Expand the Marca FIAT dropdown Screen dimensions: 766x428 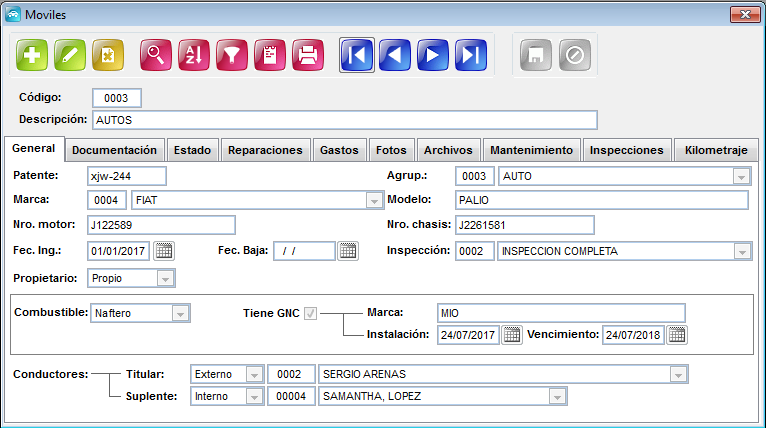click(374, 200)
